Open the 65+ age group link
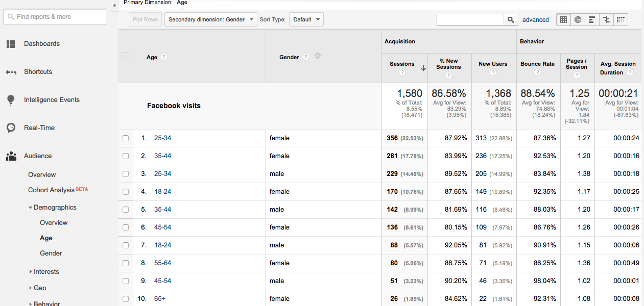The height and width of the screenshot is (306, 644). [x=160, y=299]
